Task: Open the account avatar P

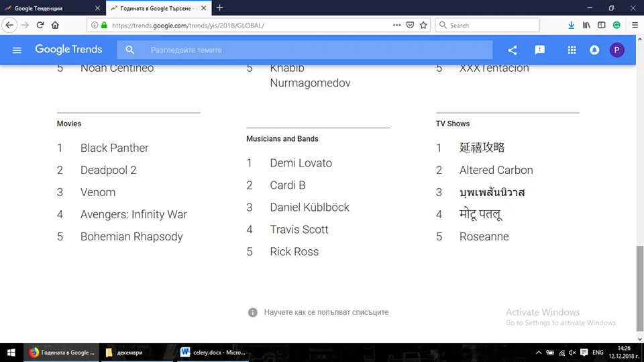Action: (x=616, y=50)
